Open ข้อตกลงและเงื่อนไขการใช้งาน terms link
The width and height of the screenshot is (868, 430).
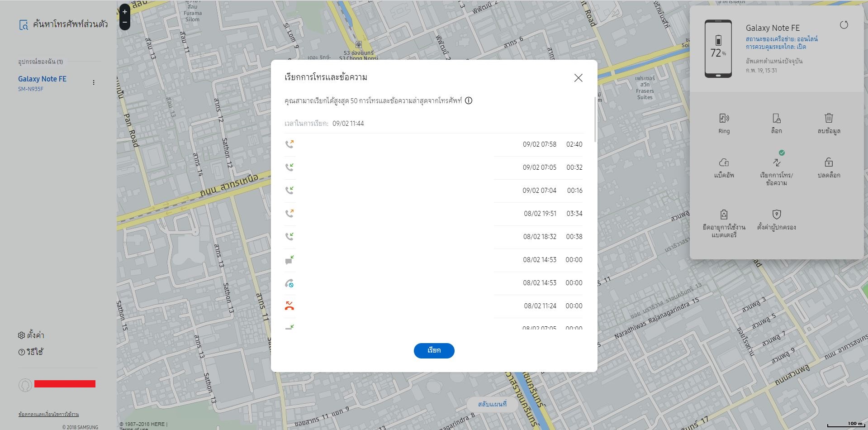pos(48,414)
